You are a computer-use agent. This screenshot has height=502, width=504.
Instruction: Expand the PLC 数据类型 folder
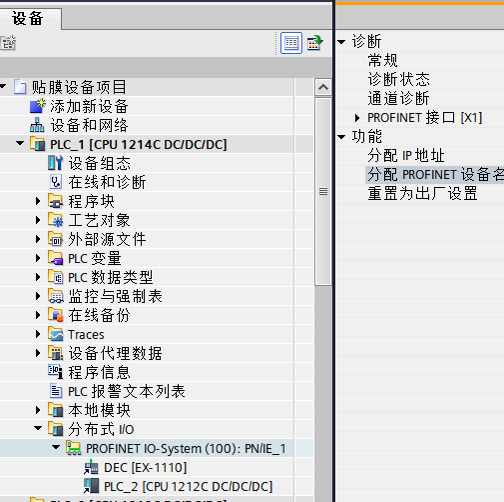coord(38,277)
